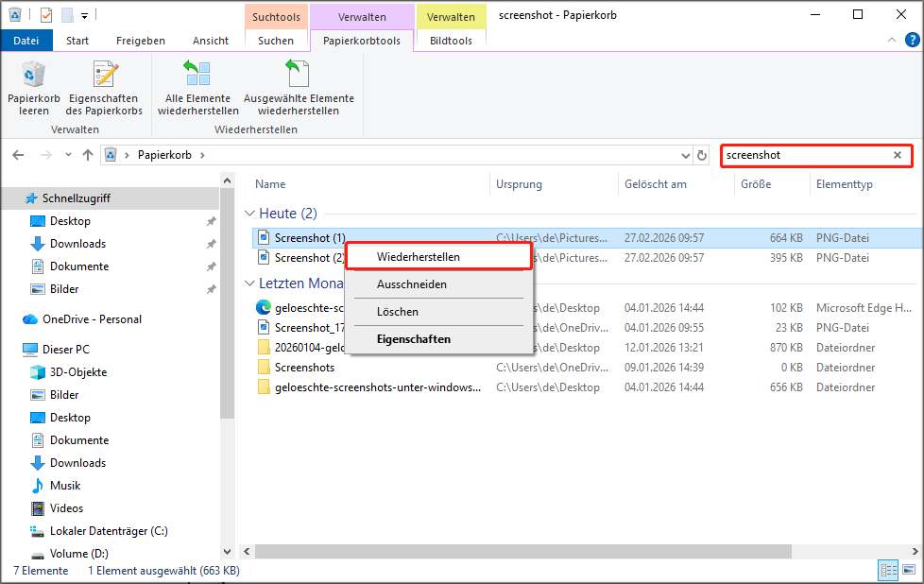Expand the ribbon minimize chevron

pos(890,41)
